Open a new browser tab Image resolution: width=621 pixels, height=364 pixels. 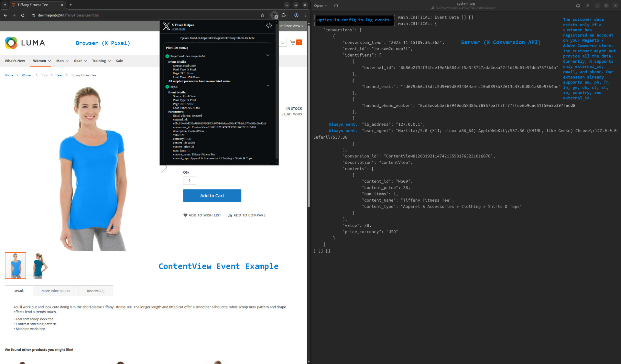click(x=71, y=5)
